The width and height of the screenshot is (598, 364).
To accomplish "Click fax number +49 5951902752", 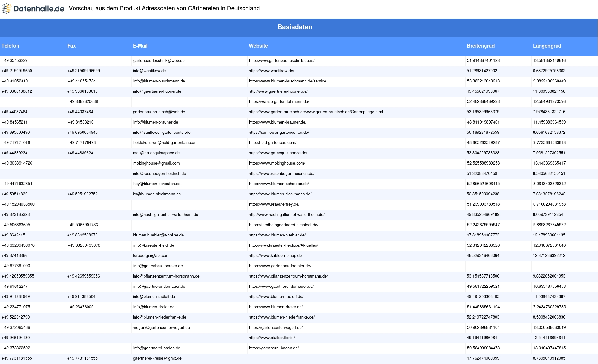I will tap(83, 194).
